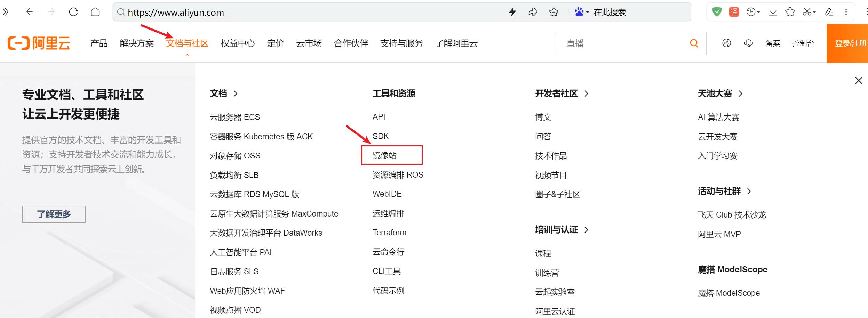This screenshot has height=318, width=868.
Task: Open the AI 算法大赛 link
Action: (x=718, y=117)
